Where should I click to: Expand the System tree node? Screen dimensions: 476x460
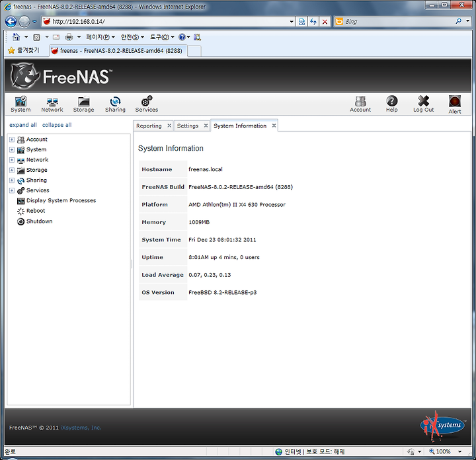pos(12,149)
